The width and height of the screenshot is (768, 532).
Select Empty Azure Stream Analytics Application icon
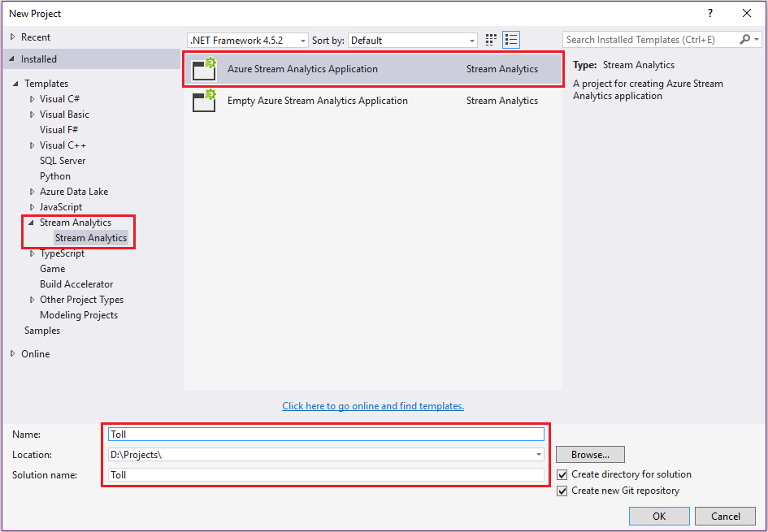click(x=204, y=101)
